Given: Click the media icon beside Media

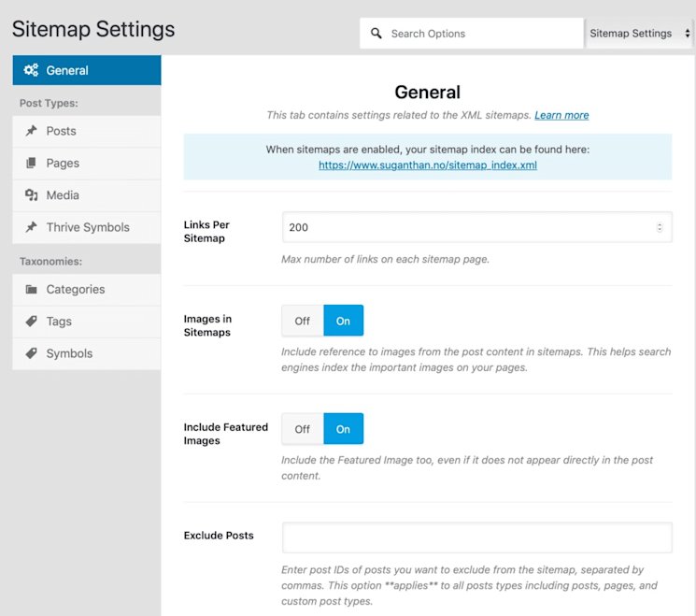Looking at the screenshot, I should pos(31,195).
